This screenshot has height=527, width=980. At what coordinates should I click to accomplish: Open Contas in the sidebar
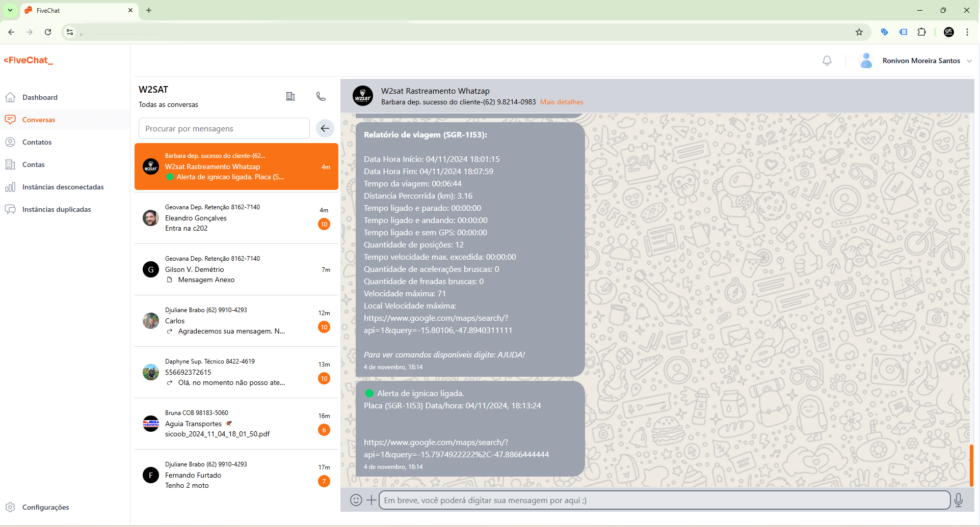pyautogui.click(x=34, y=164)
